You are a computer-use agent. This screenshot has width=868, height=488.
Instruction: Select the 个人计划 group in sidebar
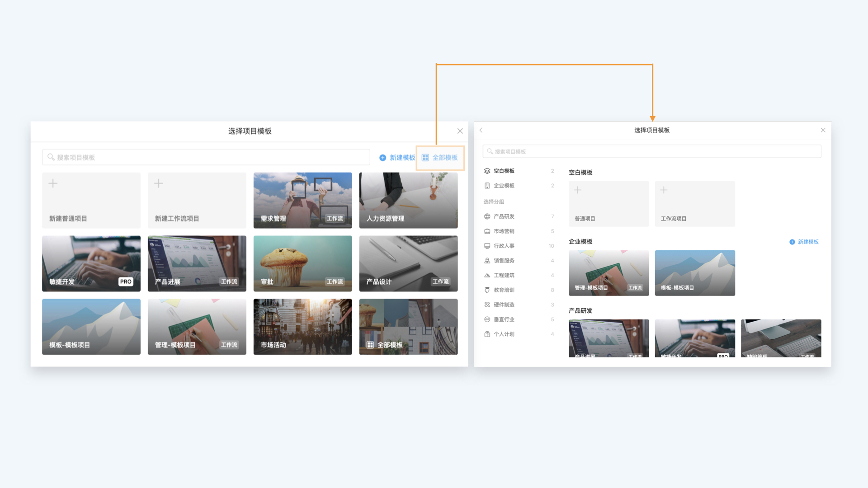519,334
